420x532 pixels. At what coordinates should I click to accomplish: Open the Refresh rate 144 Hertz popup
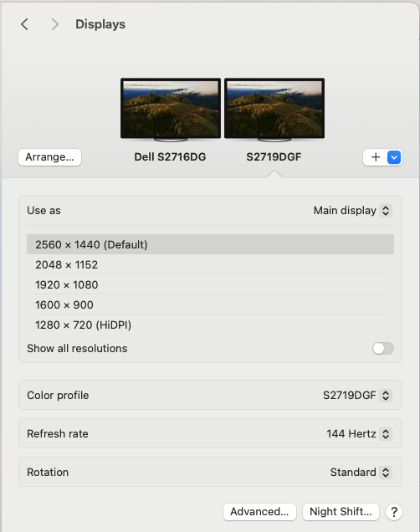359,433
